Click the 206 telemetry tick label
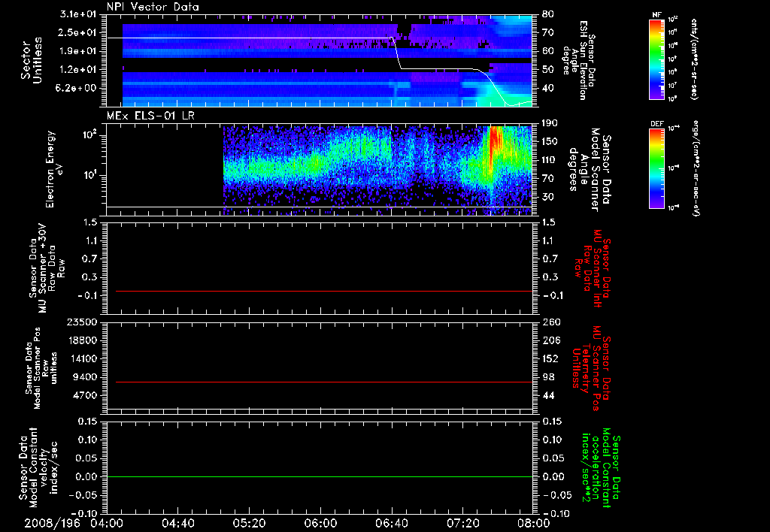The width and height of the screenshot is (770, 532). 550,340
